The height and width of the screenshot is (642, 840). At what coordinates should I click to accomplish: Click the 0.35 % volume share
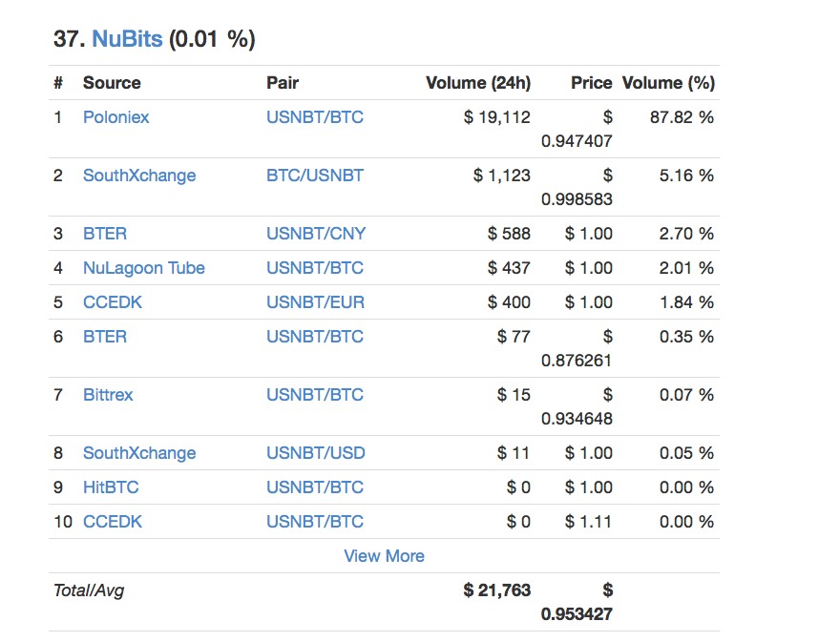686,337
